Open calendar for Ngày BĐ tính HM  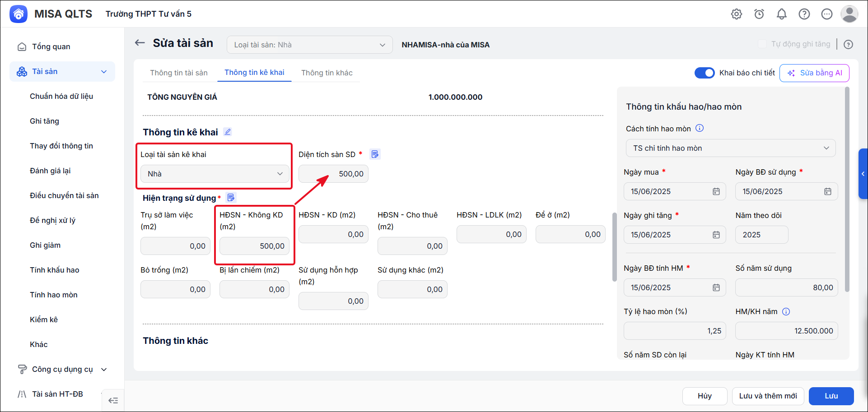(x=716, y=287)
